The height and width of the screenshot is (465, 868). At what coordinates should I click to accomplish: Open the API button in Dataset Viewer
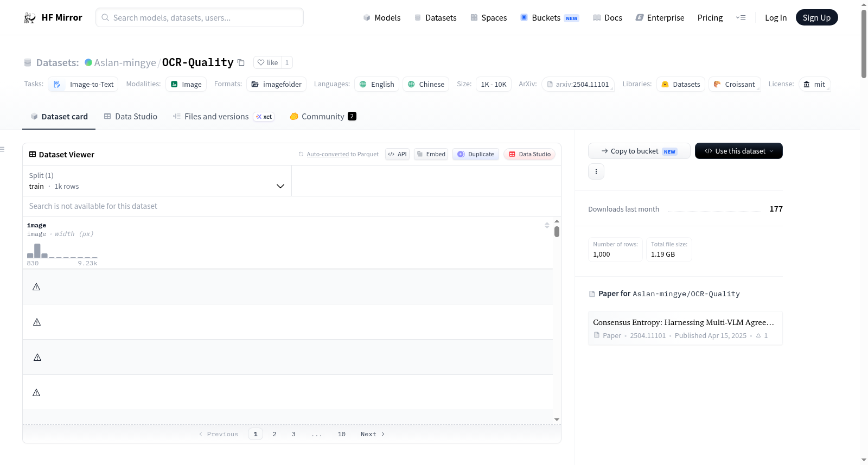[397, 154]
